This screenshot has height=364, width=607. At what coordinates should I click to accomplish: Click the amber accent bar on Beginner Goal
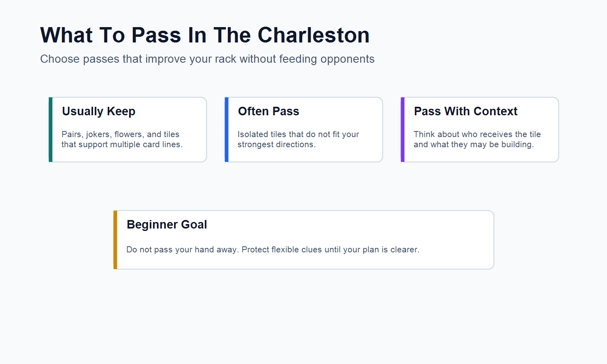pos(115,240)
